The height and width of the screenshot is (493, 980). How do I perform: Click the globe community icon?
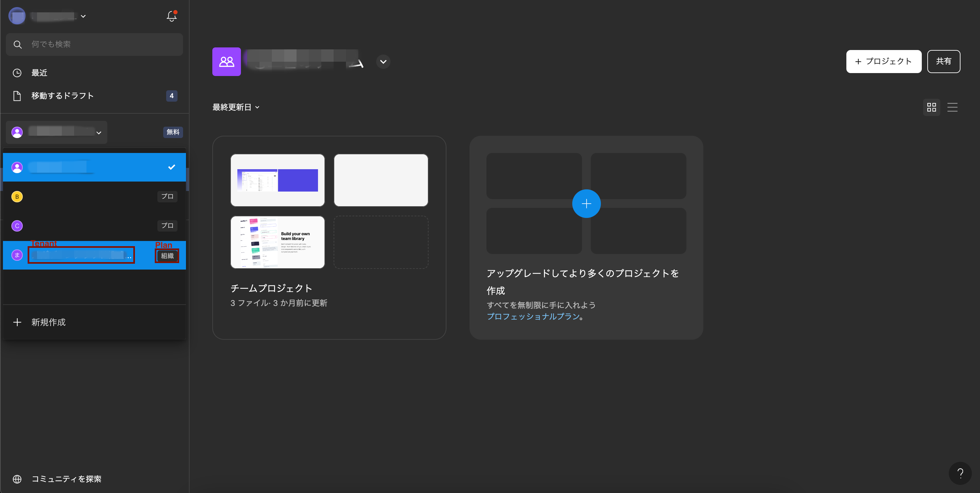(17, 479)
